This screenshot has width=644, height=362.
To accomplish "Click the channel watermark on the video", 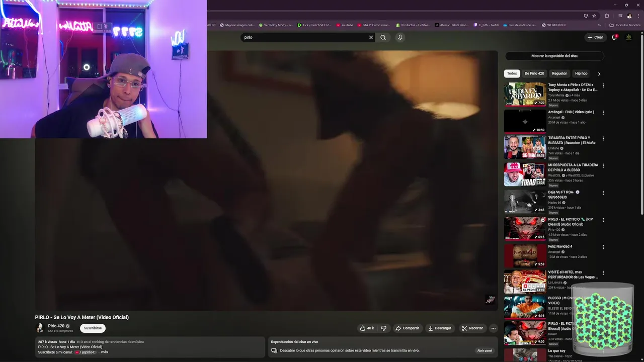I will (490, 300).
